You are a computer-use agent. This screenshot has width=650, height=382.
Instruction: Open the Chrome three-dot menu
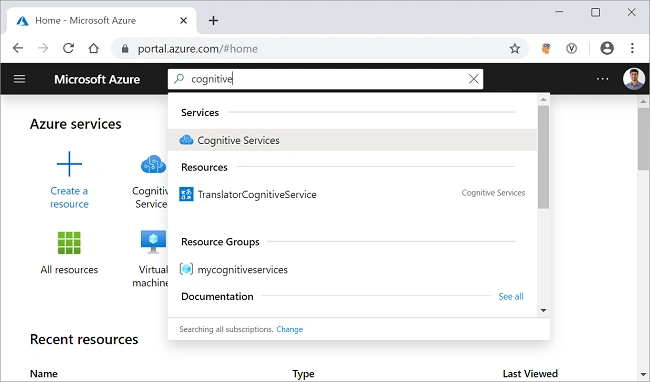click(x=632, y=48)
